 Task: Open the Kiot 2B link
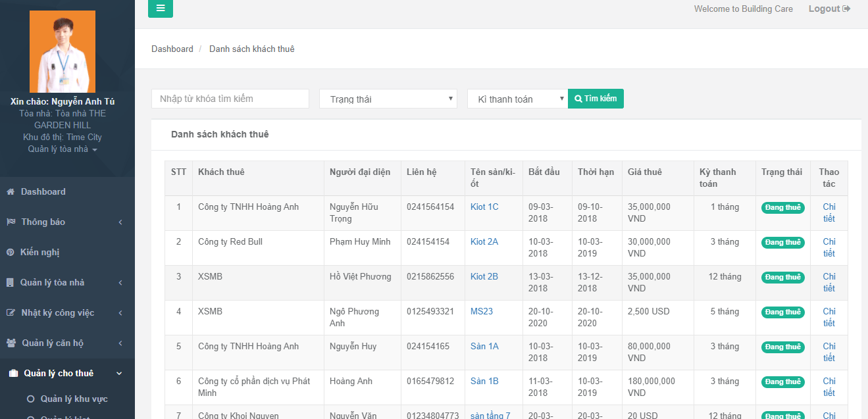(x=484, y=277)
